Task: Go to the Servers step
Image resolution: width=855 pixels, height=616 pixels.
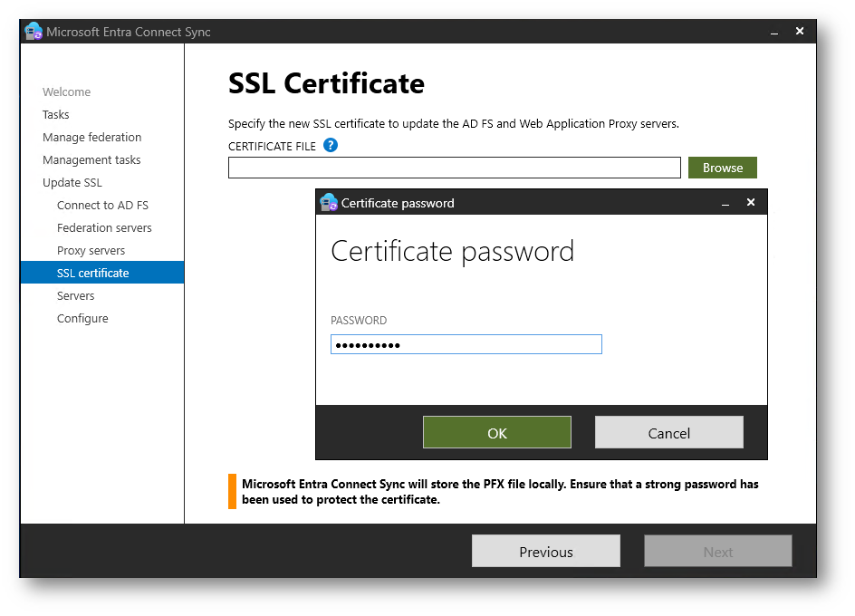Action: click(76, 295)
